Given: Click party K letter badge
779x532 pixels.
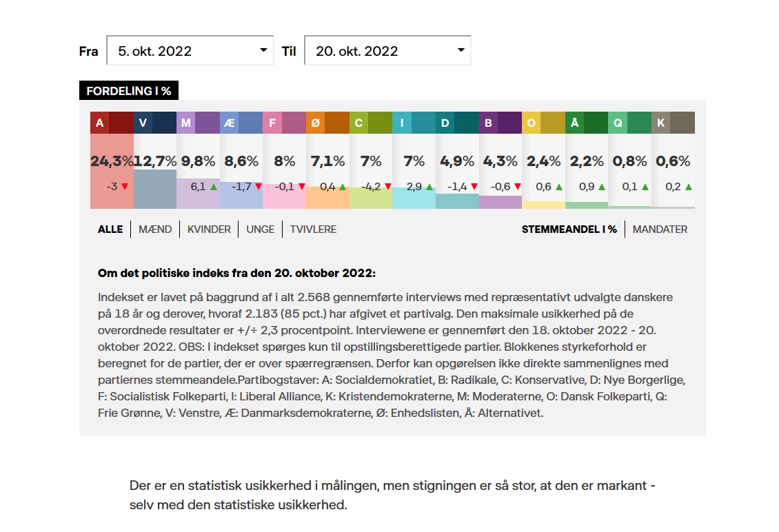Looking at the screenshot, I should point(660,123).
